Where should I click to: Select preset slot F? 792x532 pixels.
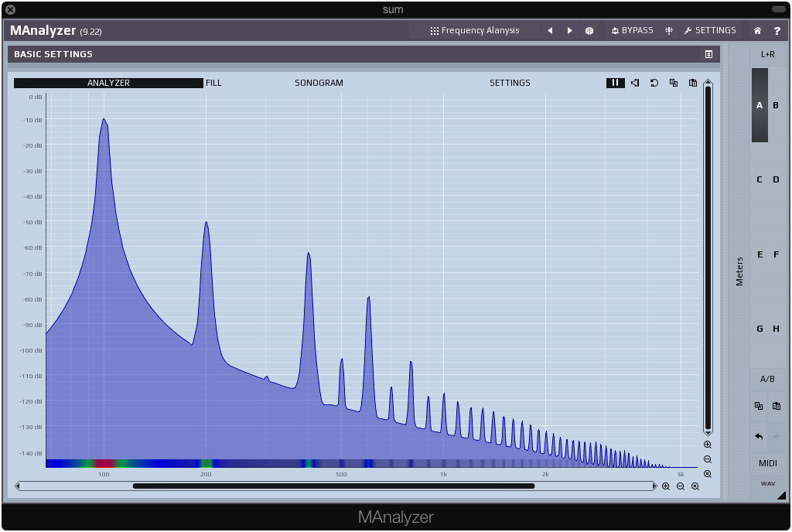coord(776,254)
